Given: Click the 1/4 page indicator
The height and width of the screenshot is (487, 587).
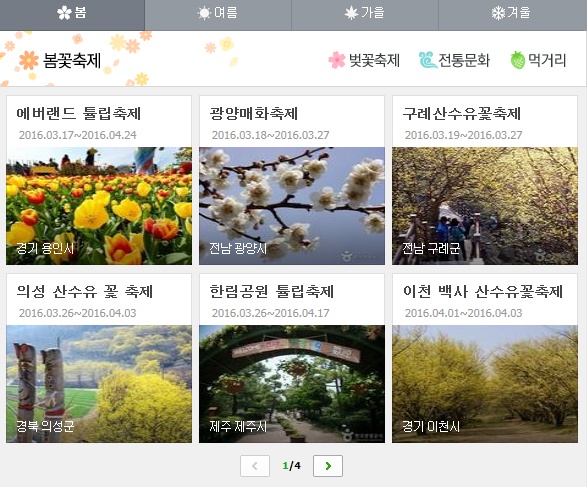Looking at the screenshot, I should 291,466.
